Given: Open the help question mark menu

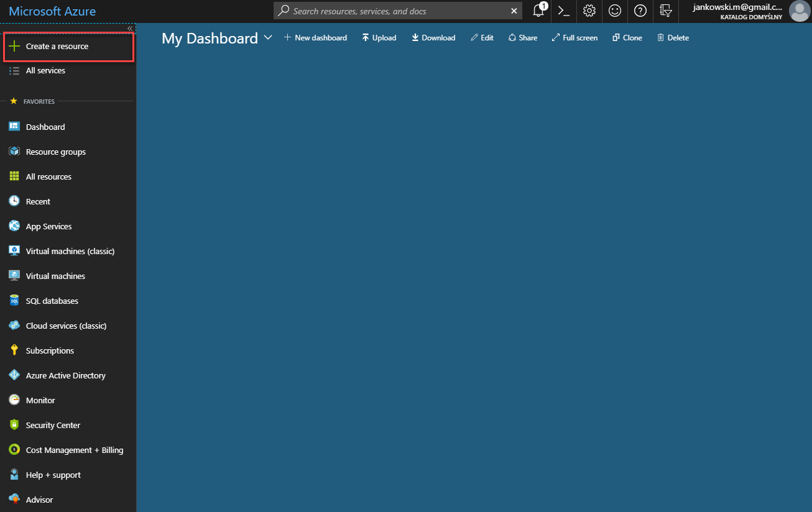Looking at the screenshot, I should 640,11.
